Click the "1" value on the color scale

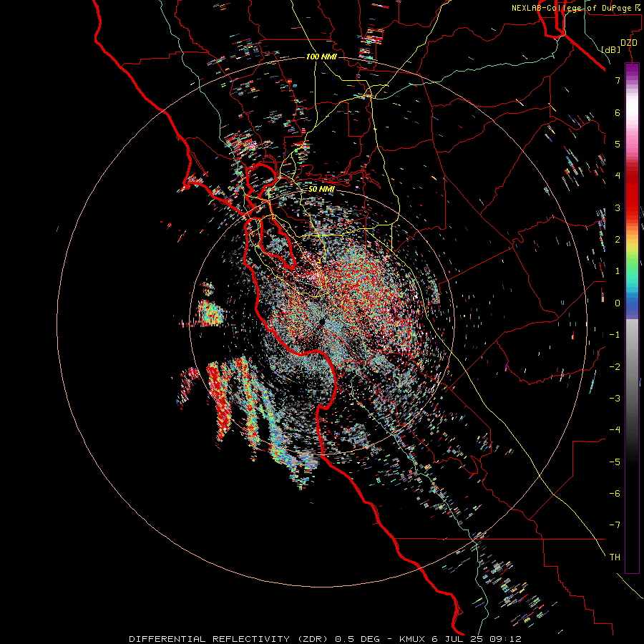point(618,271)
